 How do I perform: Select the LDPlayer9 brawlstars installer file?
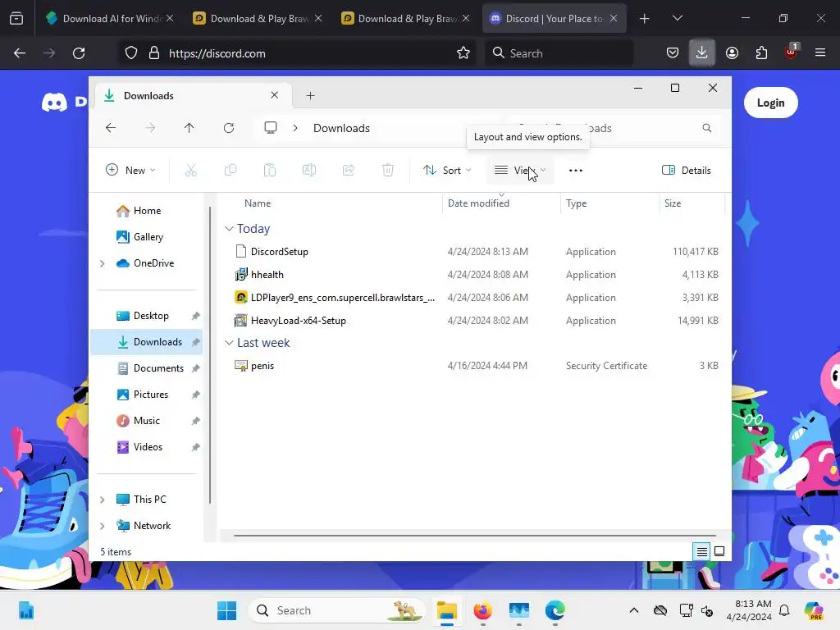(x=343, y=297)
